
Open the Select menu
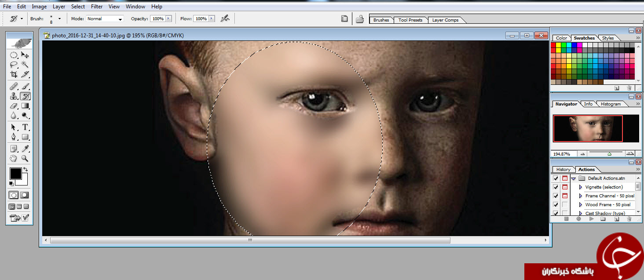[78, 7]
